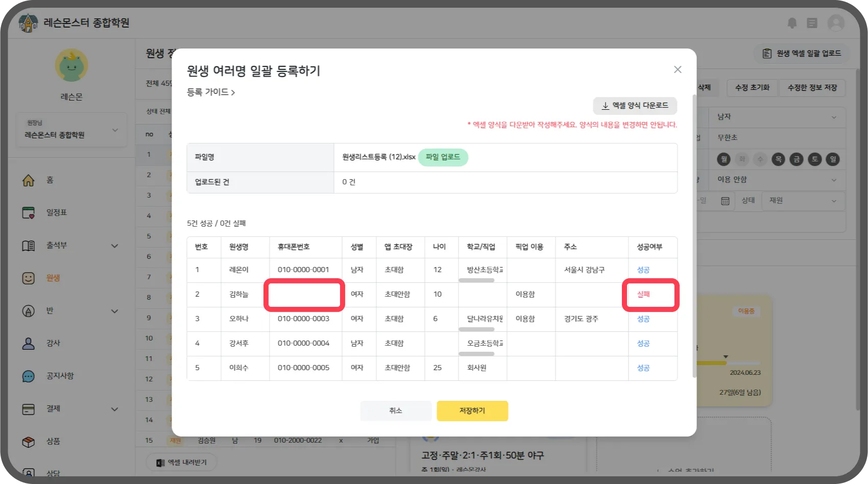Click the 무한초 school field
The height and width of the screenshot is (484, 868).
tap(777, 138)
